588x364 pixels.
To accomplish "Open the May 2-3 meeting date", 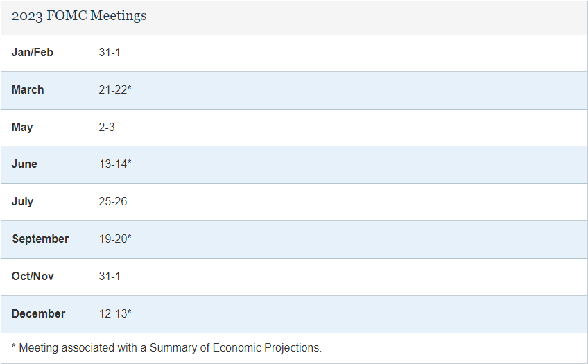I will click(x=107, y=127).
